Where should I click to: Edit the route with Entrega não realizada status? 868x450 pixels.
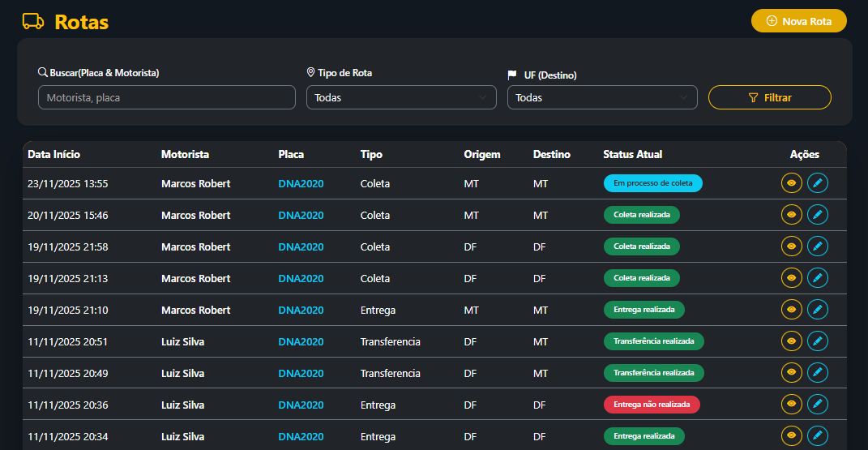click(x=818, y=405)
